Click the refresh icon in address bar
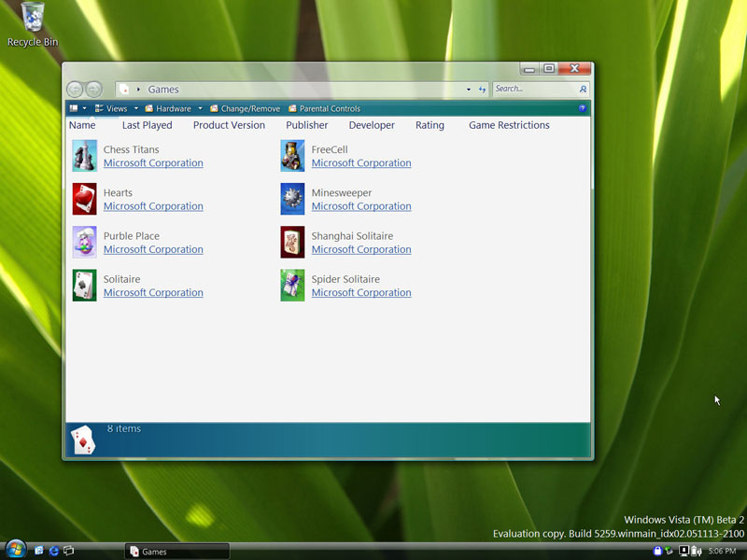 tap(482, 90)
